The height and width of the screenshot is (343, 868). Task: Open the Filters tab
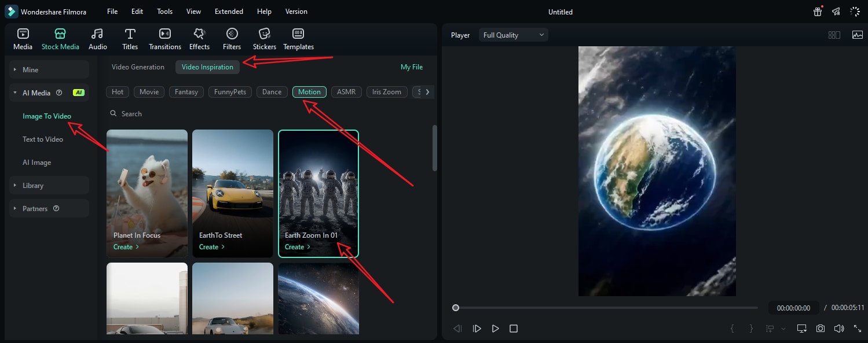[x=232, y=39]
